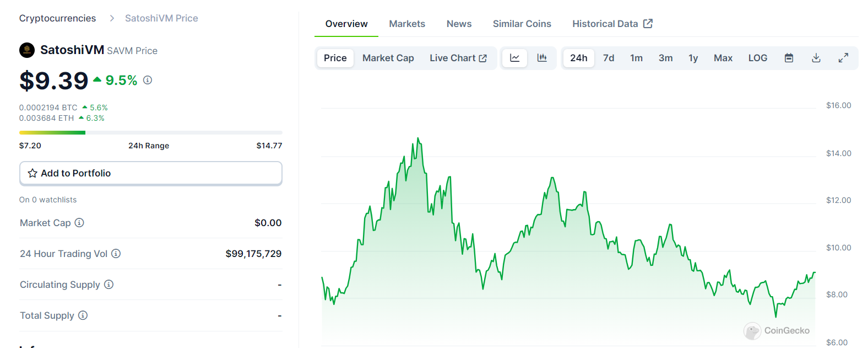
Task: Open the calendar date range picker
Action: click(789, 58)
